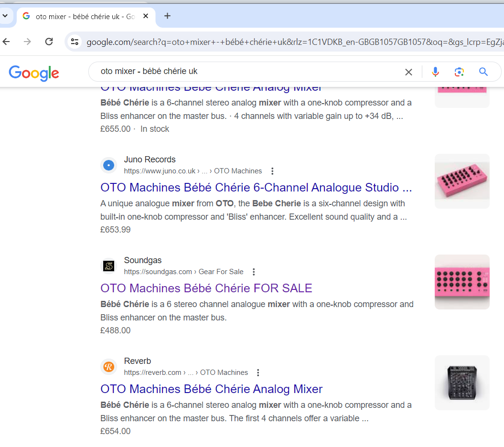Open Soundgas Bébé Chérie FOR SALE link

pyautogui.click(x=206, y=288)
